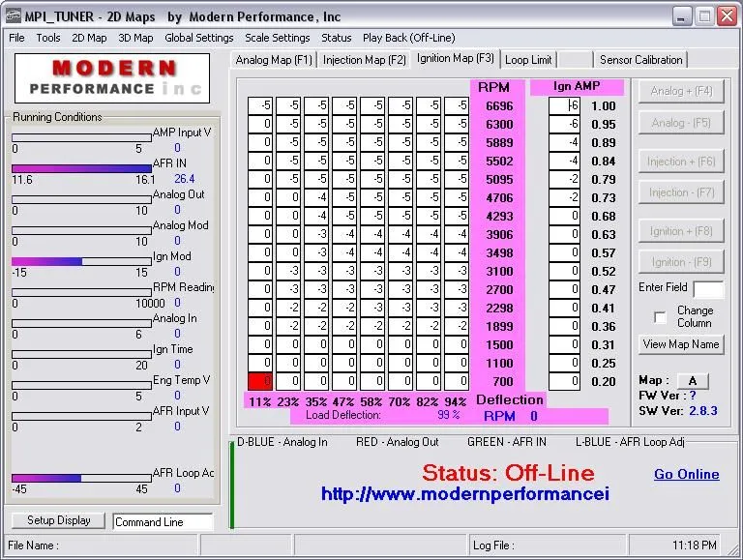
Task: Click the Log File status bar field
Action: (548, 545)
